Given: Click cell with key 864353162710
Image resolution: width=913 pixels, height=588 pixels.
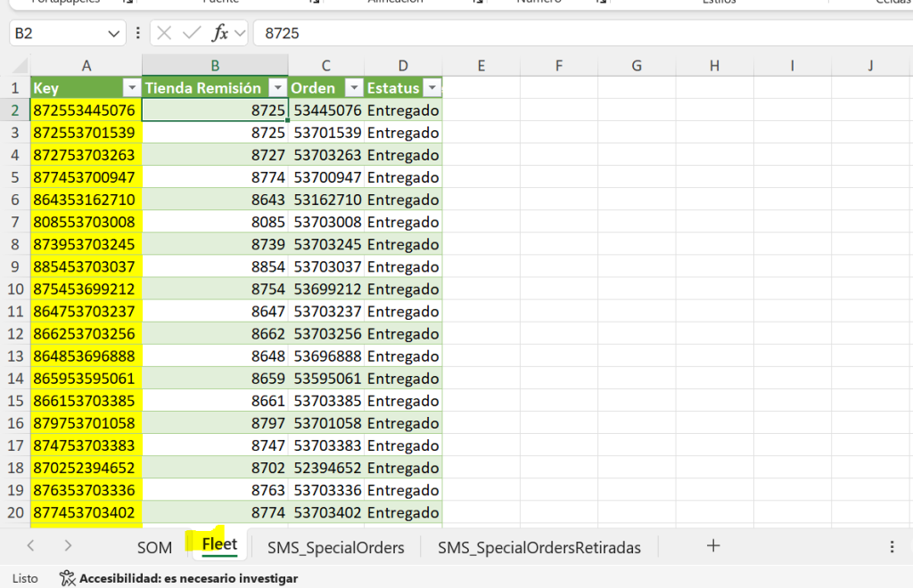Looking at the screenshot, I should pyautogui.click(x=86, y=200).
